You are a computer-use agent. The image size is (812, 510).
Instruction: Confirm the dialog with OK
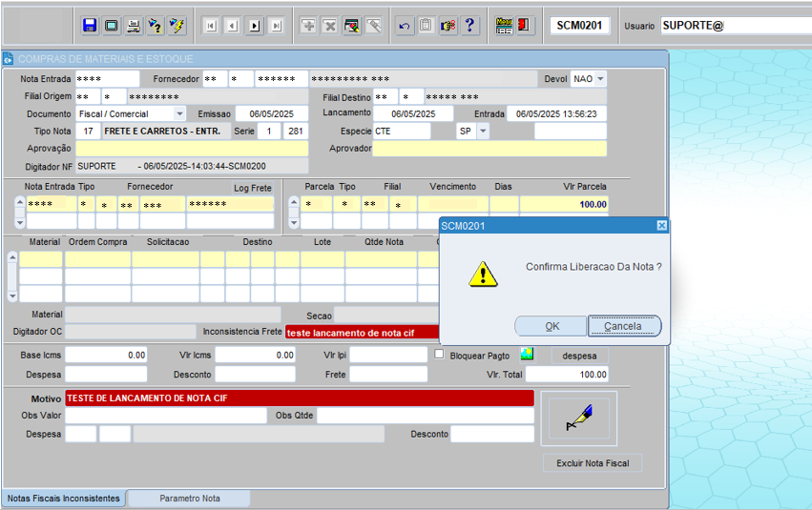click(x=552, y=326)
